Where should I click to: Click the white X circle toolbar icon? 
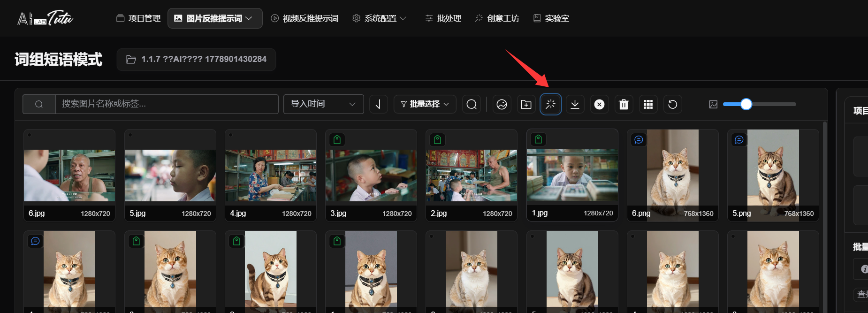pos(599,104)
